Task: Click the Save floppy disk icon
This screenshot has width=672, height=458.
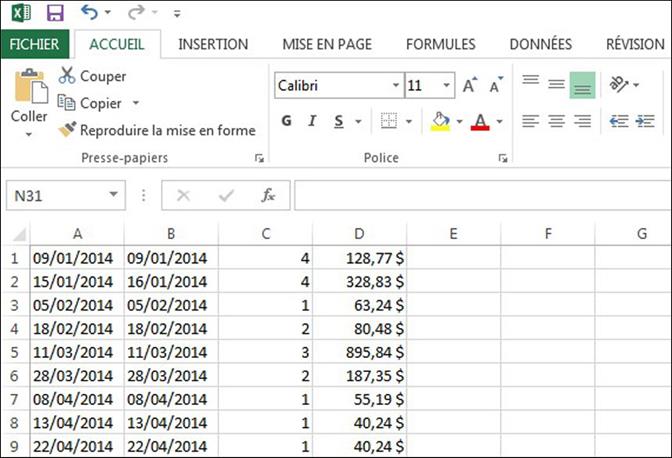Action: click(x=55, y=13)
